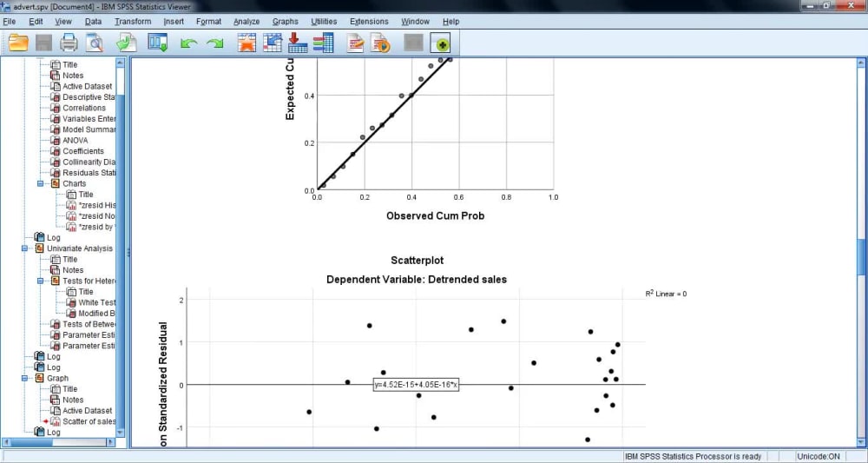Open the File menu
This screenshot has width=868, height=463.
[x=10, y=22]
